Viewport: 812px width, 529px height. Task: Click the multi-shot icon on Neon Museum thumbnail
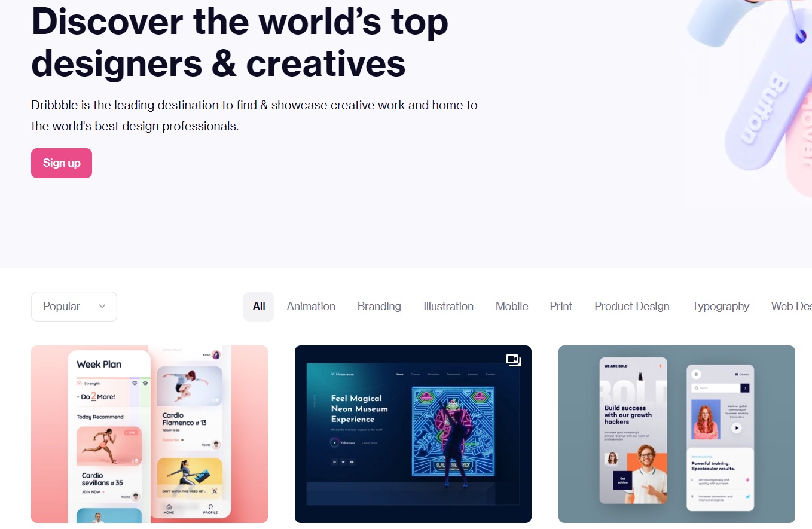point(514,360)
